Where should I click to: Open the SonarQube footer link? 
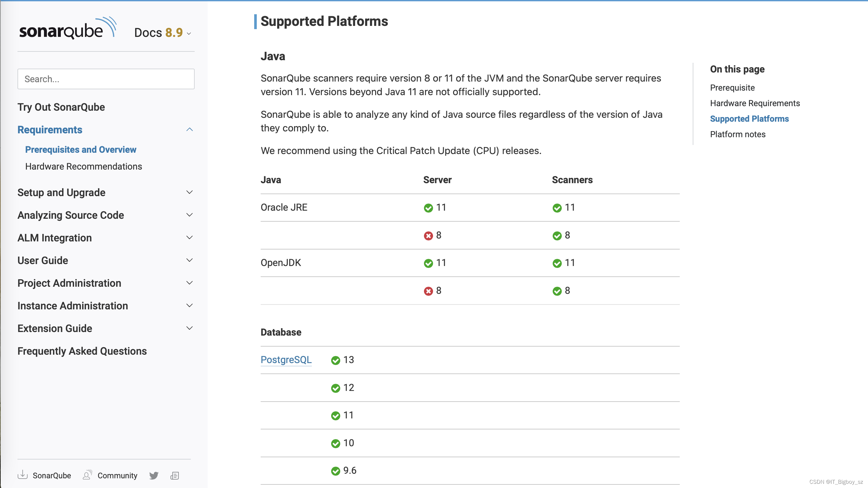pos(52,475)
